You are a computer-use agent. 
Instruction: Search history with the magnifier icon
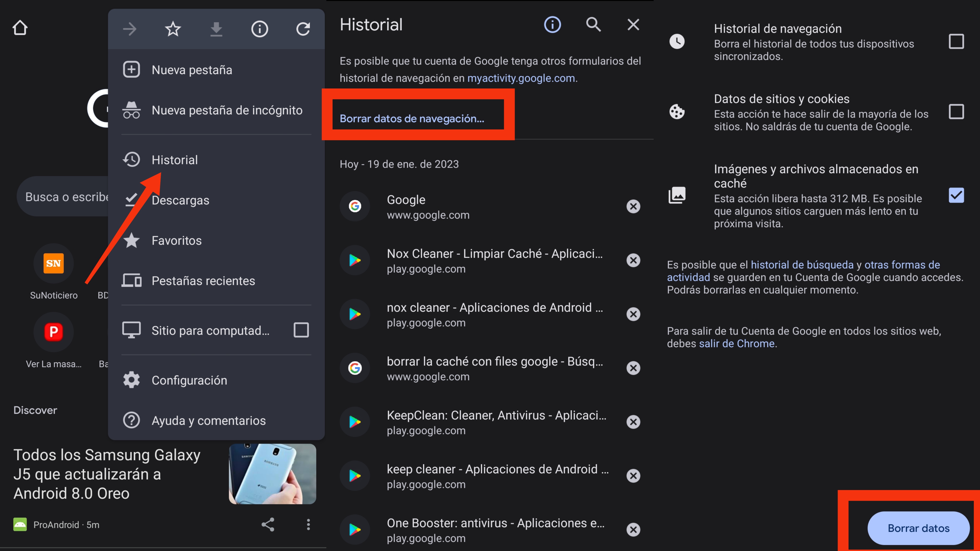click(593, 25)
